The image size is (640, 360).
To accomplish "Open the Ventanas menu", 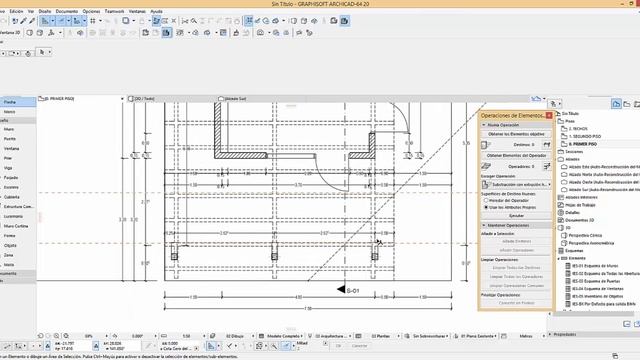I will (137, 11).
